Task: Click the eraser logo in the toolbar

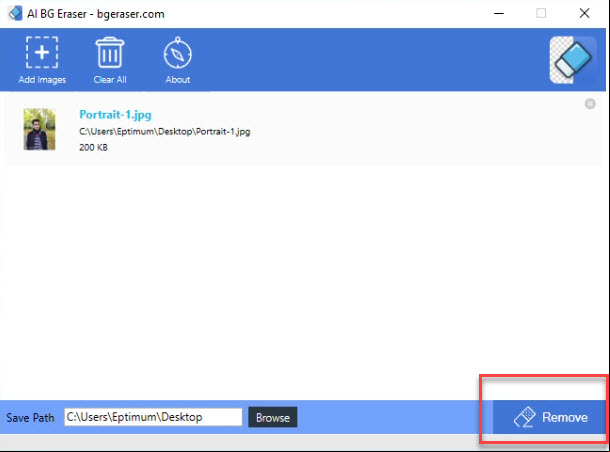Action: pyautogui.click(x=573, y=60)
